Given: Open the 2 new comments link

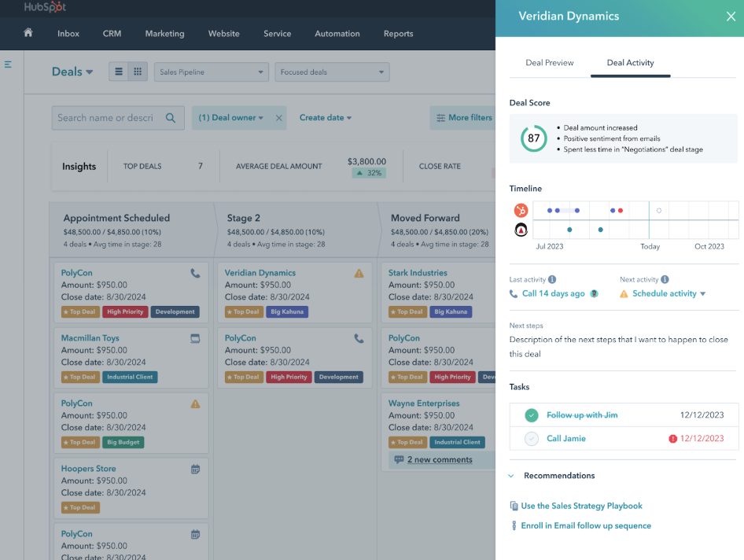Looking at the screenshot, I should click(440, 459).
